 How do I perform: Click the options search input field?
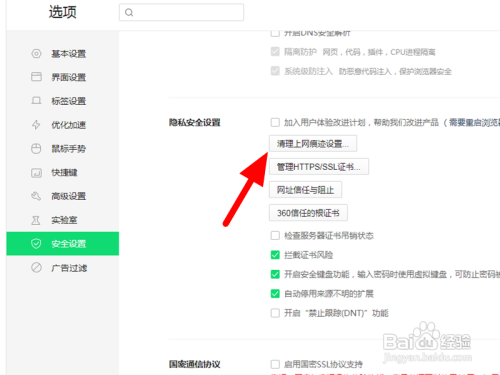[x=181, y=13]
